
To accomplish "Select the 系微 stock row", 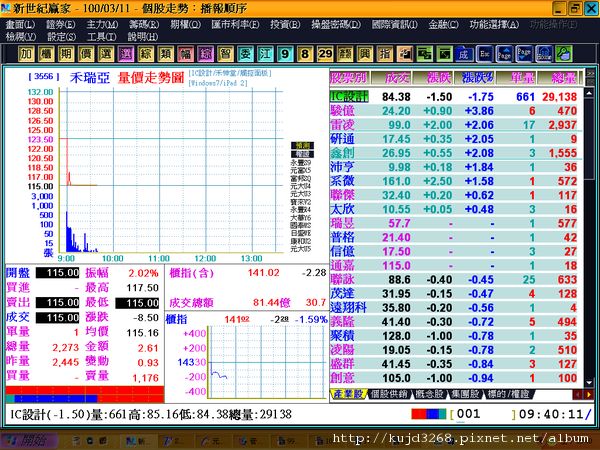I will point(456,181).
